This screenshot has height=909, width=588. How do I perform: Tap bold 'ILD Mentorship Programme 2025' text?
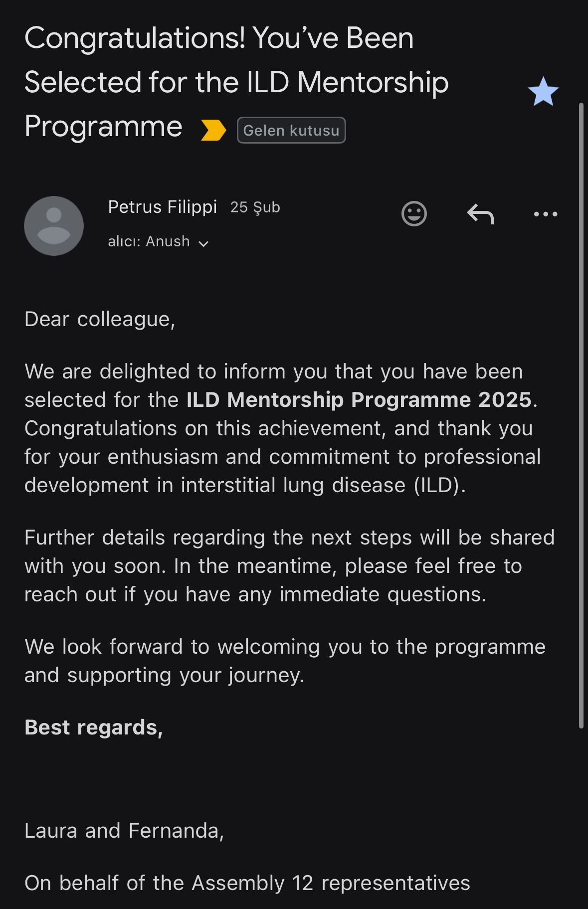pos(359,400)
